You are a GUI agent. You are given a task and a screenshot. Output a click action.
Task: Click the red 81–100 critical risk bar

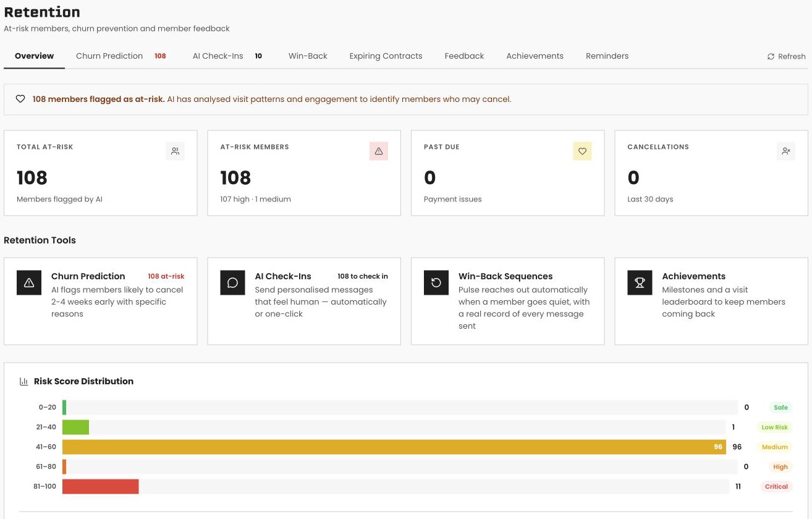(101, 486)
